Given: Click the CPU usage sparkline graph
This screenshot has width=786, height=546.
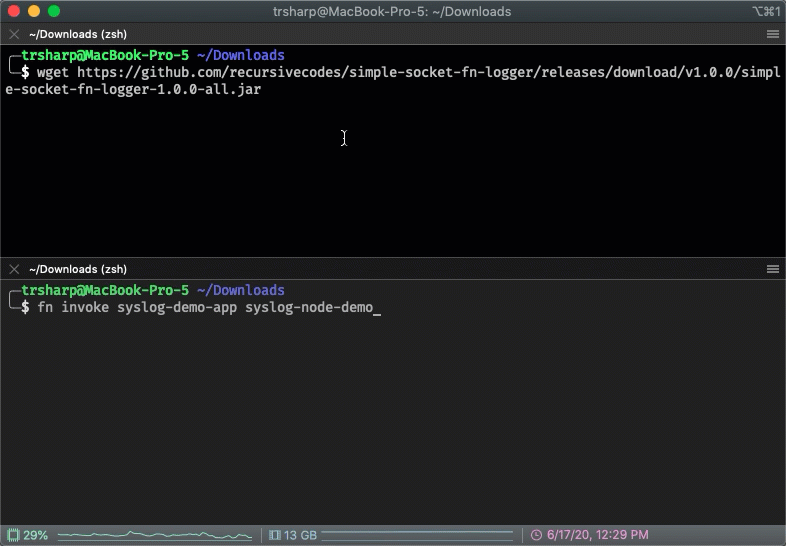Looking at the screenshot, I should [x=154, y=535].
